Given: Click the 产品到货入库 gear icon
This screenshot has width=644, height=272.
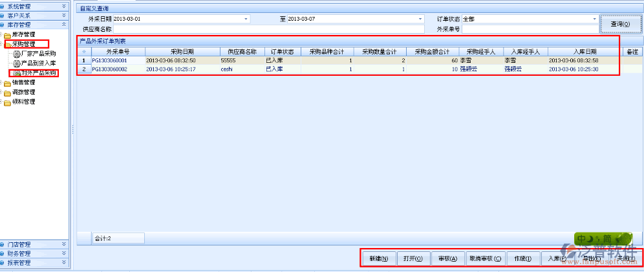Looking at the screenshot, I should 17,63.
